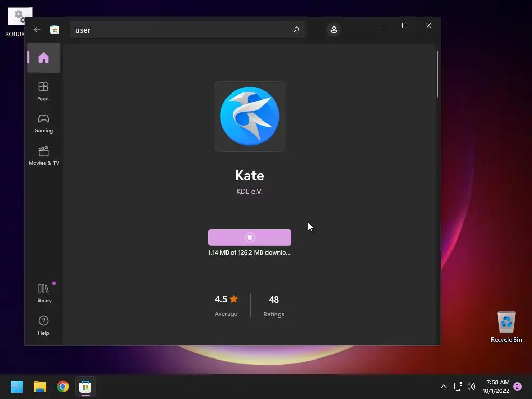This screenshot has height=399, width=532.
Task: Click the KDE e.V. publisher link
Action: [250, 191]
